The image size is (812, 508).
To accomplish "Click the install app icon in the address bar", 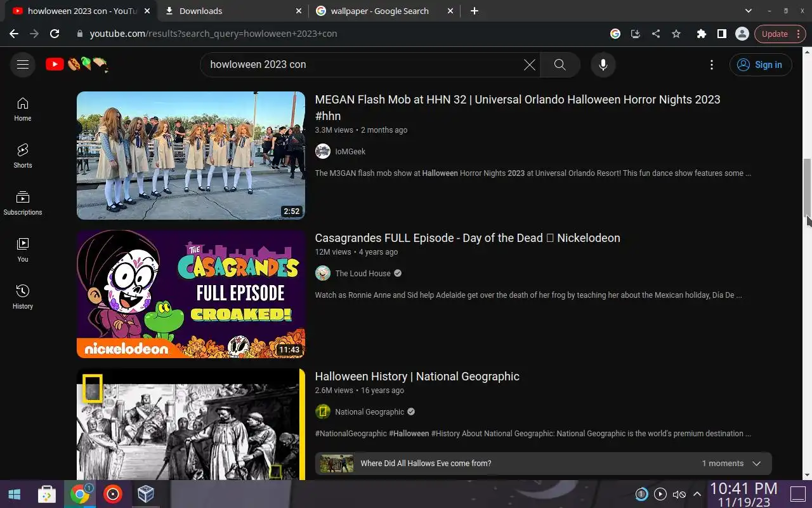I will (636, 34).
